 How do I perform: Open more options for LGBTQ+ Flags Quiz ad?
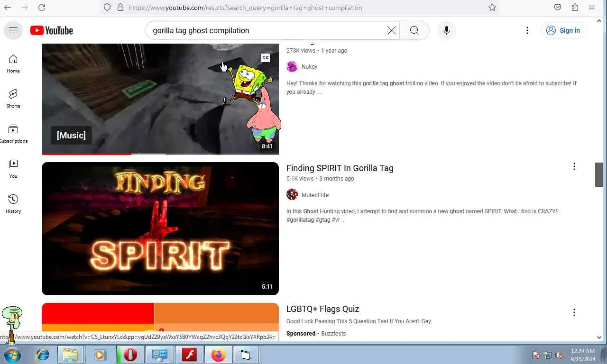coord(574,312)
